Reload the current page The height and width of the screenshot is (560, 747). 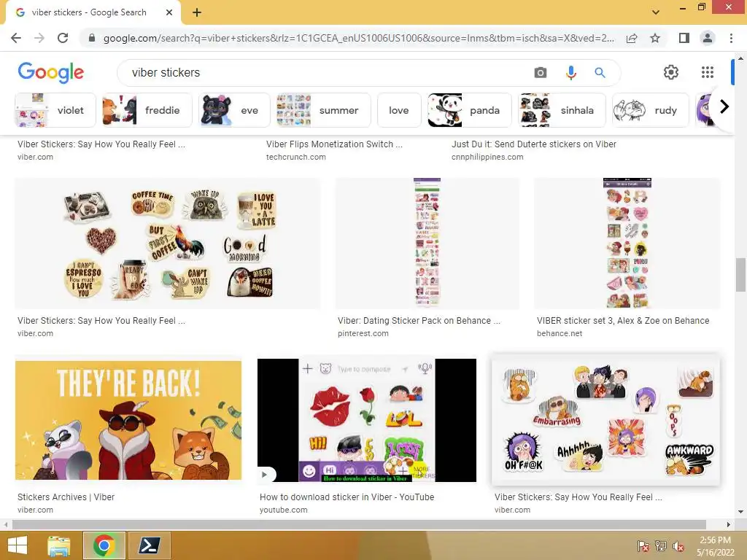click(63, 38)
